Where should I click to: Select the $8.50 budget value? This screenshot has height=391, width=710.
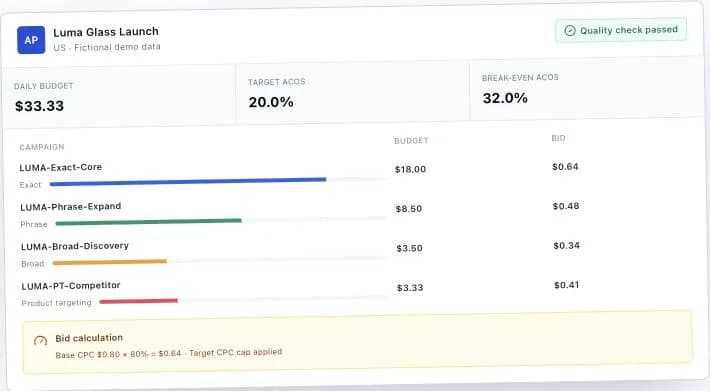409,209
